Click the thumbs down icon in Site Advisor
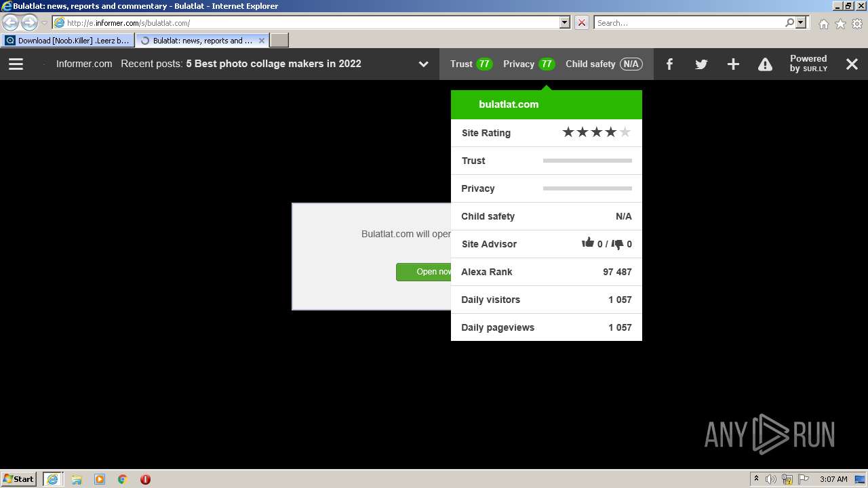868x488 pixels. click(x=617, y=244)
